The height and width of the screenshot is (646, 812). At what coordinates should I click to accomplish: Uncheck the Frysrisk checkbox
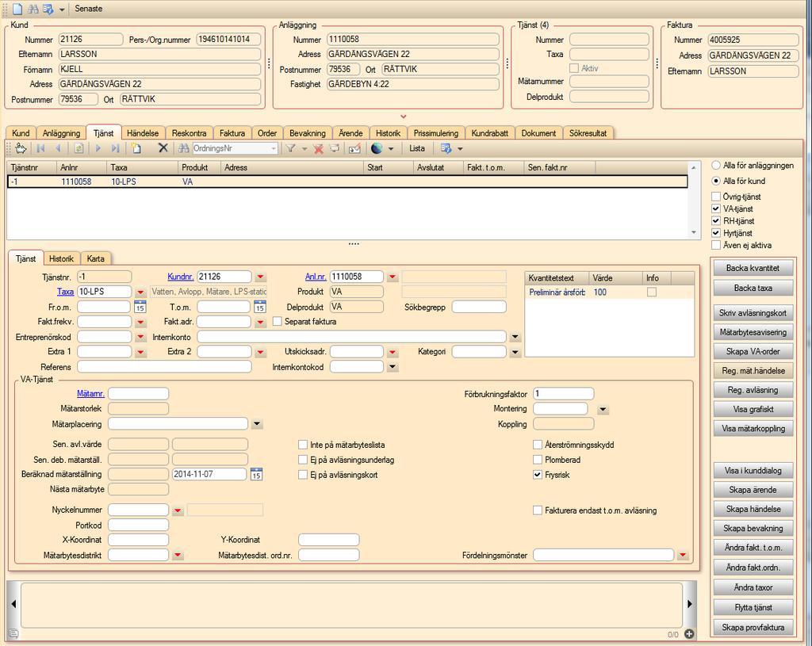point(538,475)
